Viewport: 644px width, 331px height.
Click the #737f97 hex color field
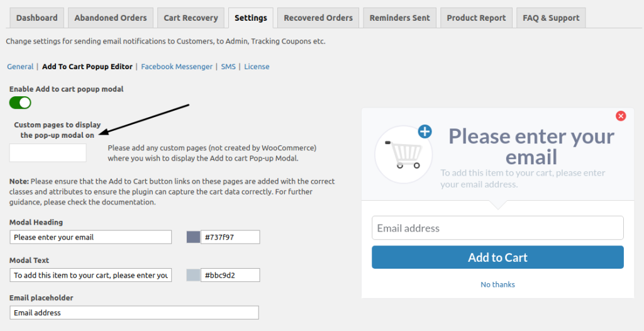[x=230, y=237]
